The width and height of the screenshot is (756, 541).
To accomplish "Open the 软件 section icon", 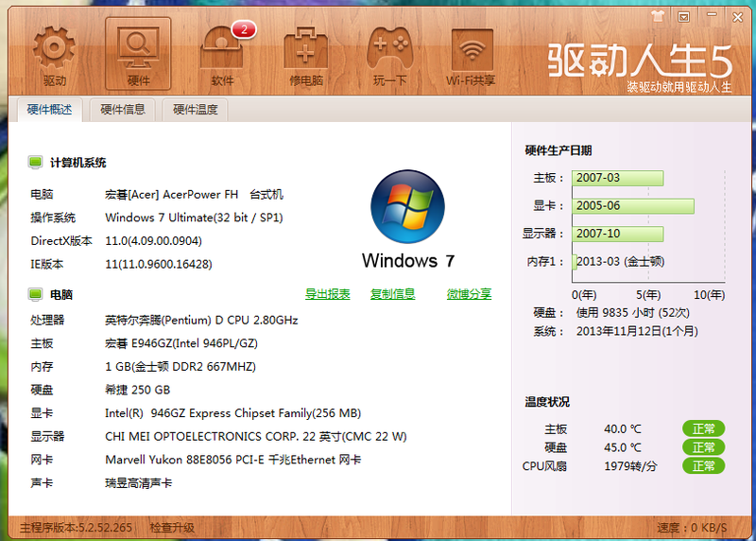I will pos(222,56).
